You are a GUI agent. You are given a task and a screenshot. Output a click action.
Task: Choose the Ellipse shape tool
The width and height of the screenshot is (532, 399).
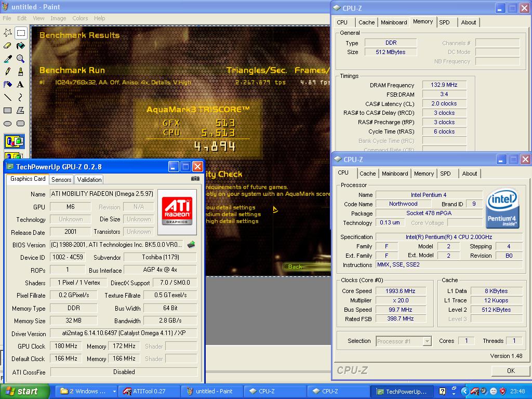(x=7, y=123)
